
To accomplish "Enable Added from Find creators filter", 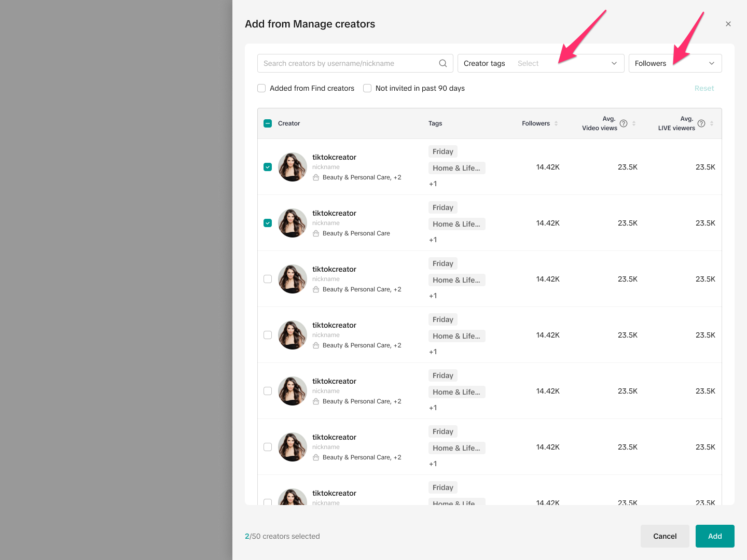I will [x=261, y=88].
